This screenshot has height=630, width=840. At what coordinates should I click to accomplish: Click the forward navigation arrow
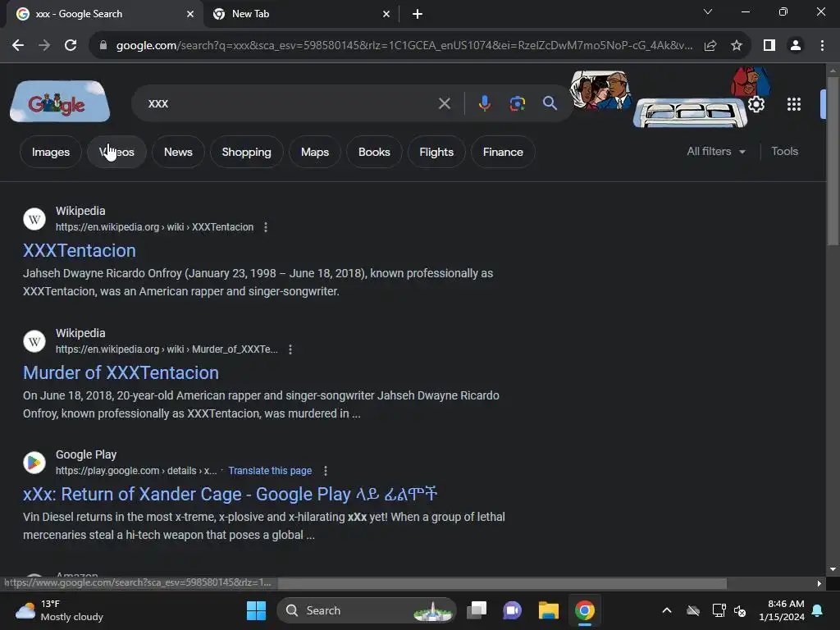point(44,46)
